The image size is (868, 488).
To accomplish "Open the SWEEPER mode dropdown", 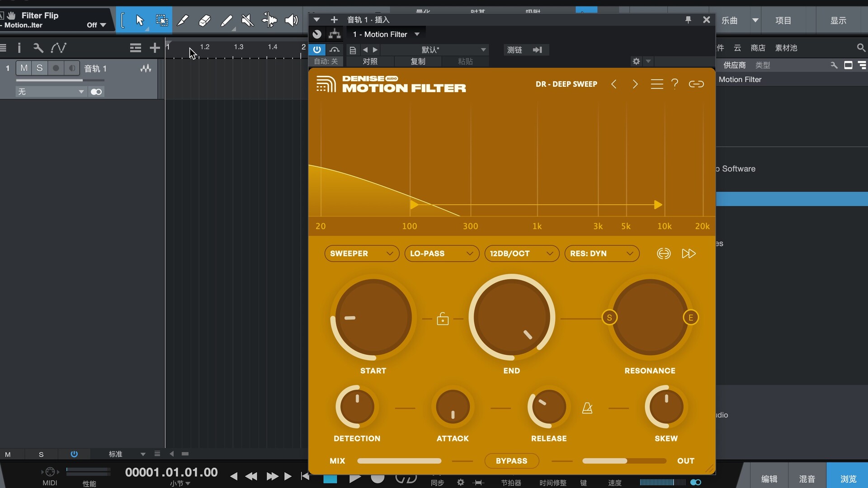I will pos(361,253).
